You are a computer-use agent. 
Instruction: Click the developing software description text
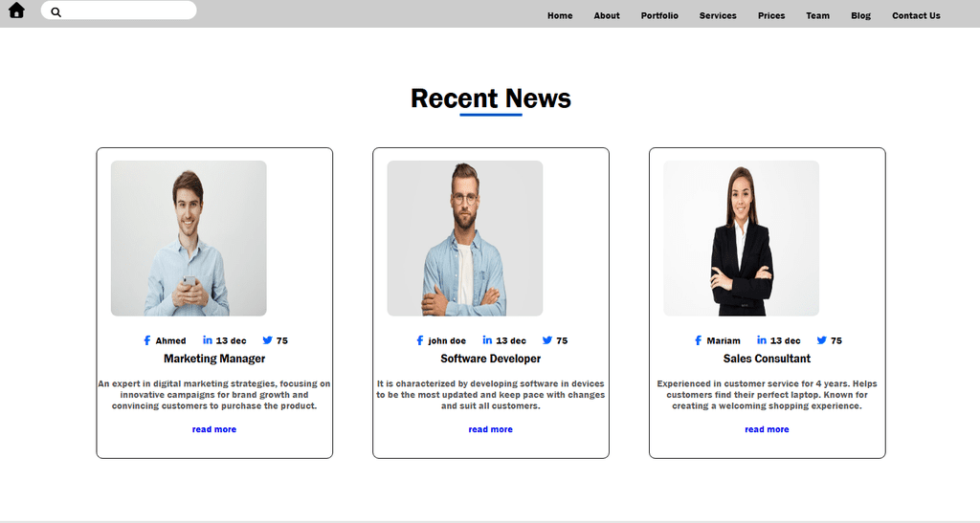(491, 395)
